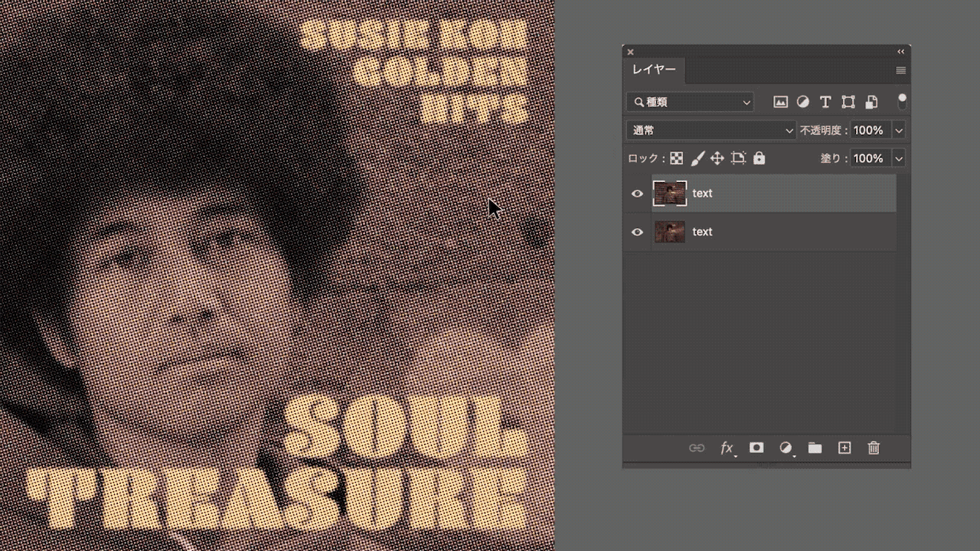
Task: Select the unselected layer by its name
Action: [702, 232]
